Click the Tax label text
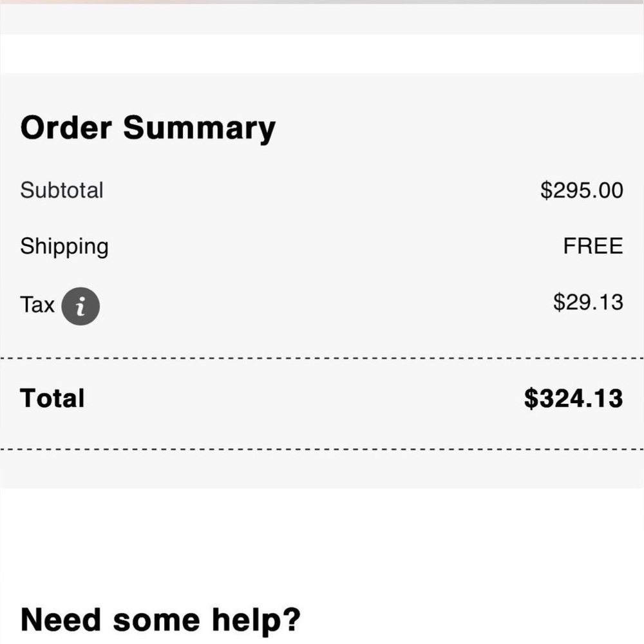The height and width of the screenshot is (644, 644). 37,305
